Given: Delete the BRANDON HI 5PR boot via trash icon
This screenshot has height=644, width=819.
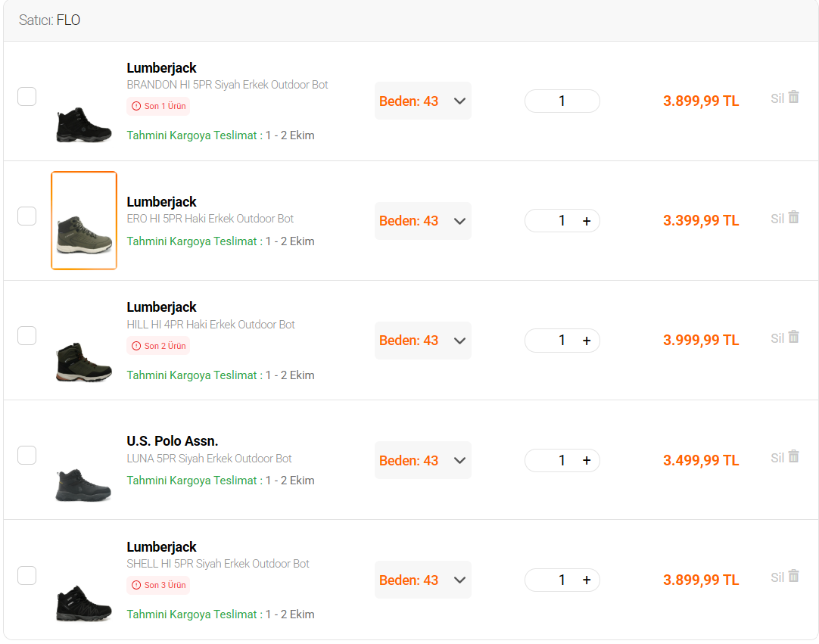Looking at the screenshot, I should coord(793,97).
